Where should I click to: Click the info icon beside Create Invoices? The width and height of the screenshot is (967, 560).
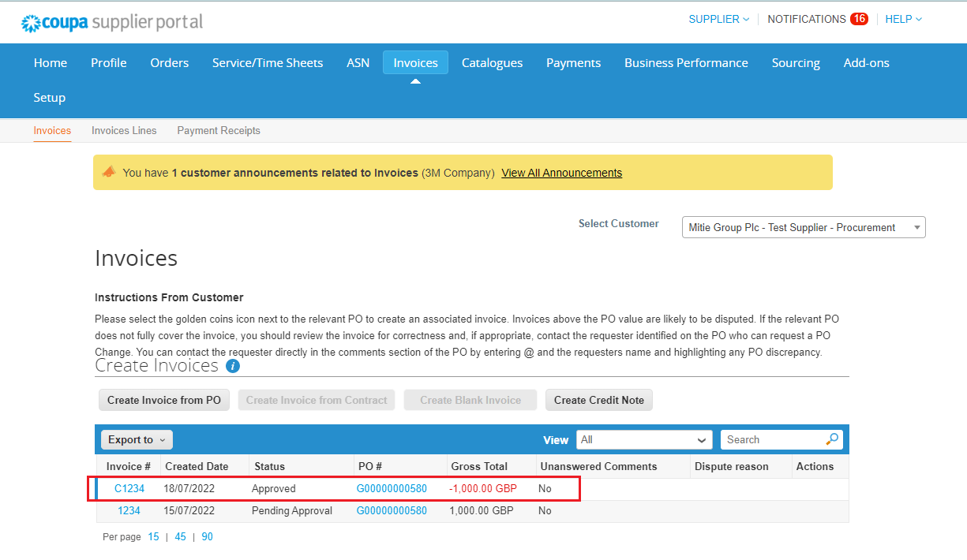pos(233,366)
